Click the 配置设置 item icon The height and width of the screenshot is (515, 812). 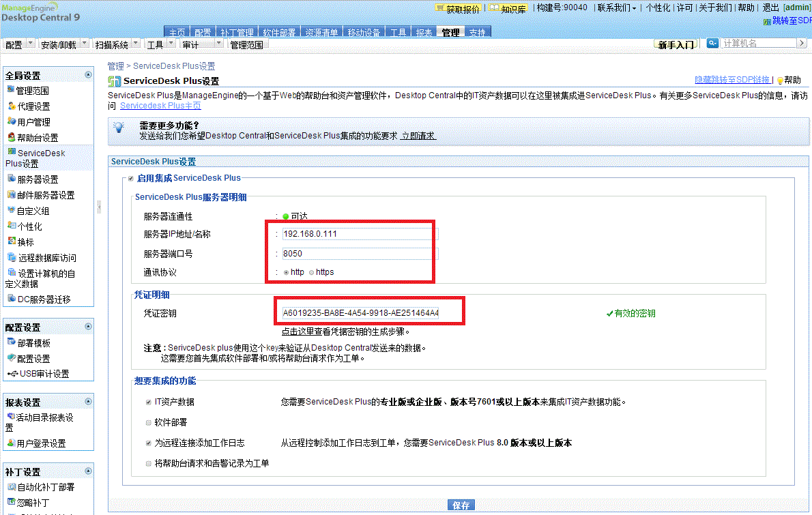click(x=12, y=357)
